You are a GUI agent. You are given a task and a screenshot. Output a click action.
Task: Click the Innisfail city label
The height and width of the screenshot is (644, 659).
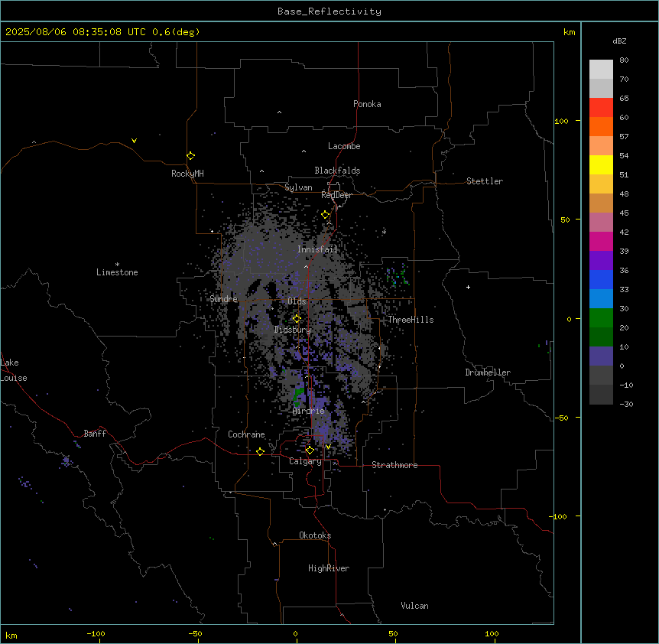point(317,249)
